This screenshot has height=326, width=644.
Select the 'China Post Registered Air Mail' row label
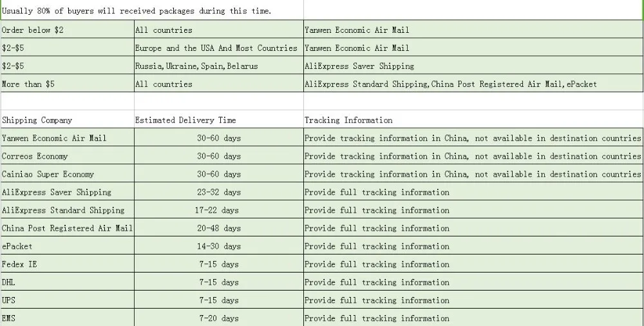pos(68,228)
